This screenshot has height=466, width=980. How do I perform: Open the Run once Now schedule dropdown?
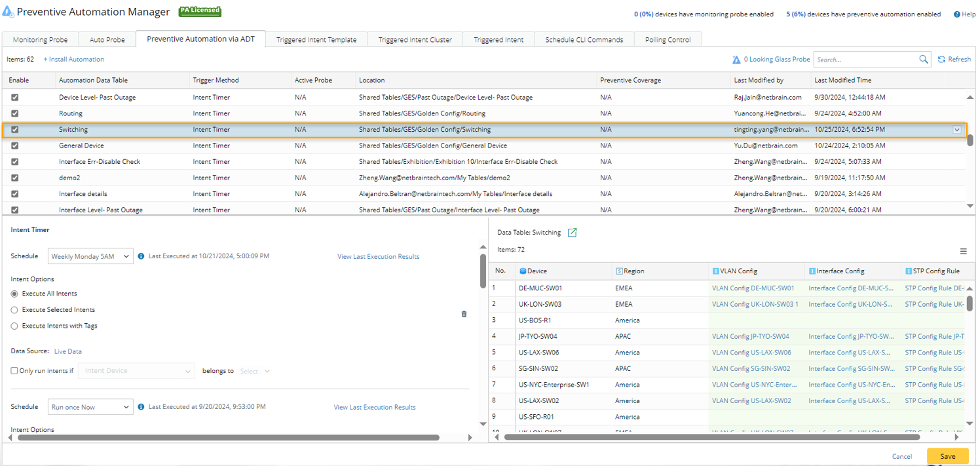coord(90,407)
